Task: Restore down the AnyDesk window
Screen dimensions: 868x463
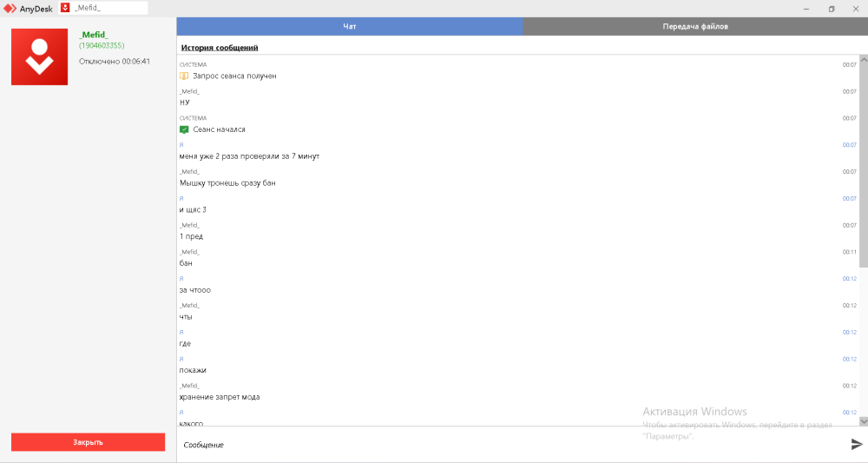Action: click(x=831, y=9)
